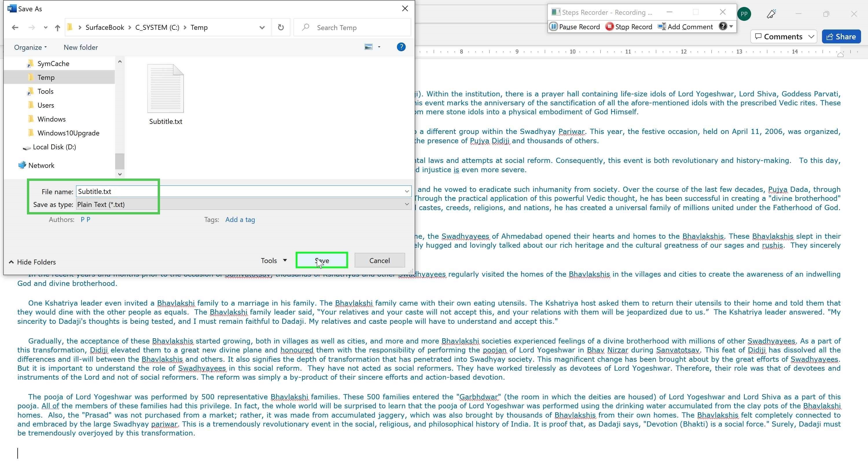
Task: Click author name P P
Action: pos(85,219)
